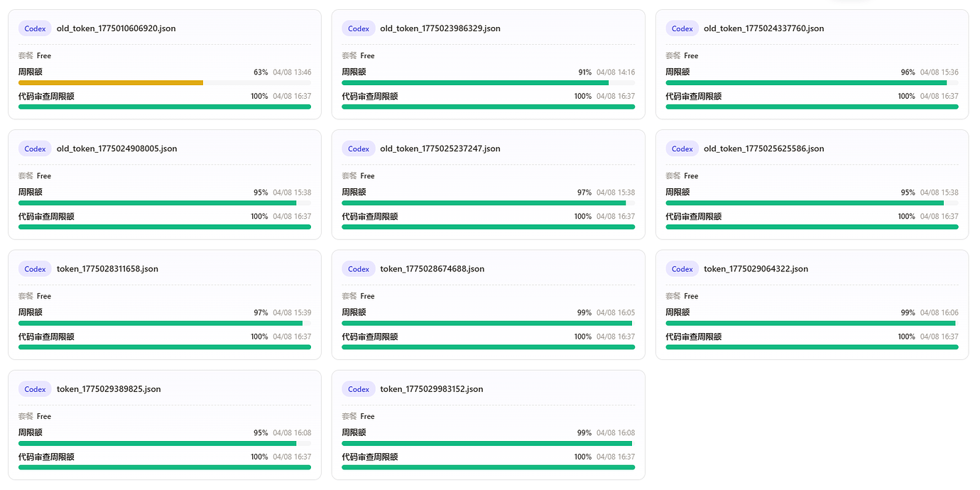Click the 63% quota percentage value

tap(261, 72)
